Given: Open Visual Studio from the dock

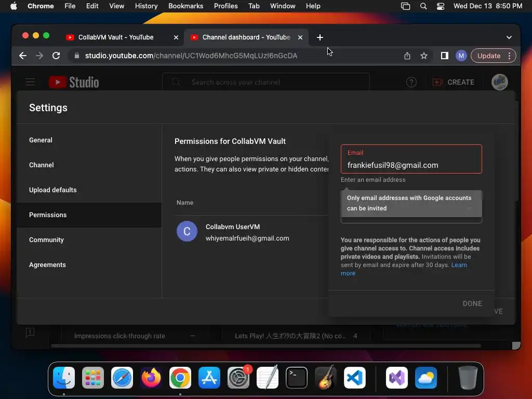Looking at the screenshot, I should tap(397, 378).
